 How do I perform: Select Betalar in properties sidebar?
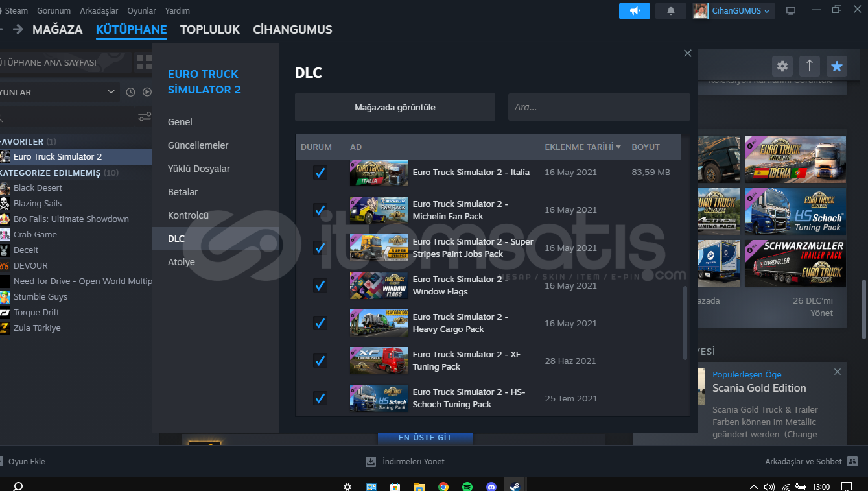point(216,192)
